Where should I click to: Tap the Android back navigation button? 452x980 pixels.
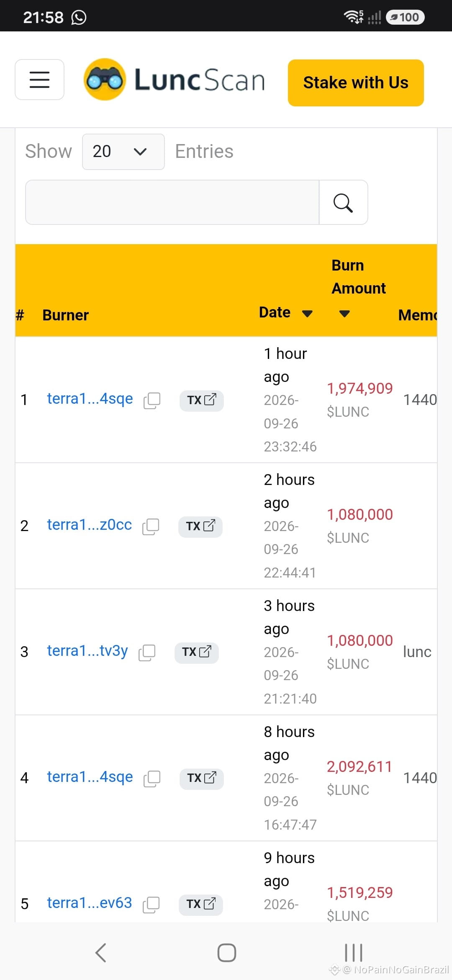(100, 953)
